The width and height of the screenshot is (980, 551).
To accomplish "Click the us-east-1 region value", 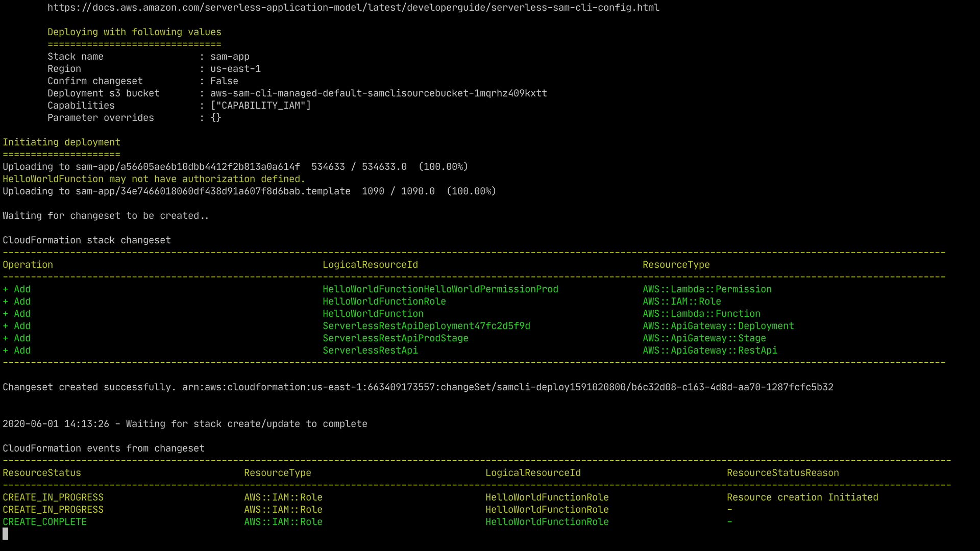I will [235, 69].
